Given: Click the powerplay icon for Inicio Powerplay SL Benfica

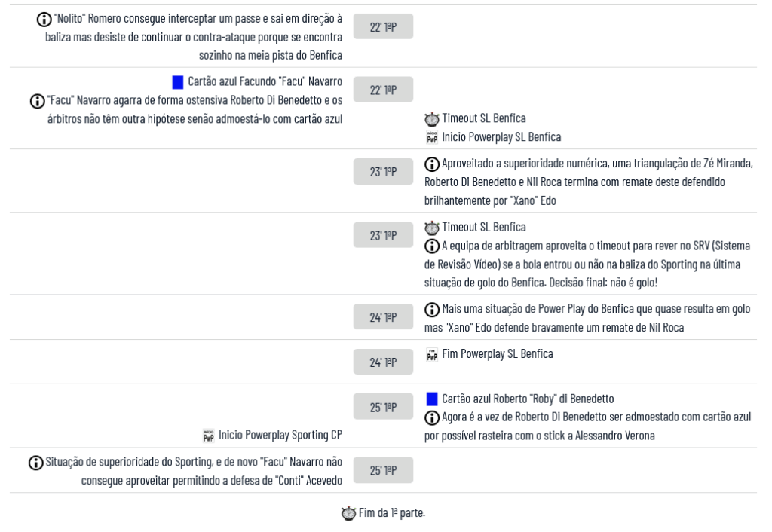Looking at the screenshot, I should tap(432, 137).
